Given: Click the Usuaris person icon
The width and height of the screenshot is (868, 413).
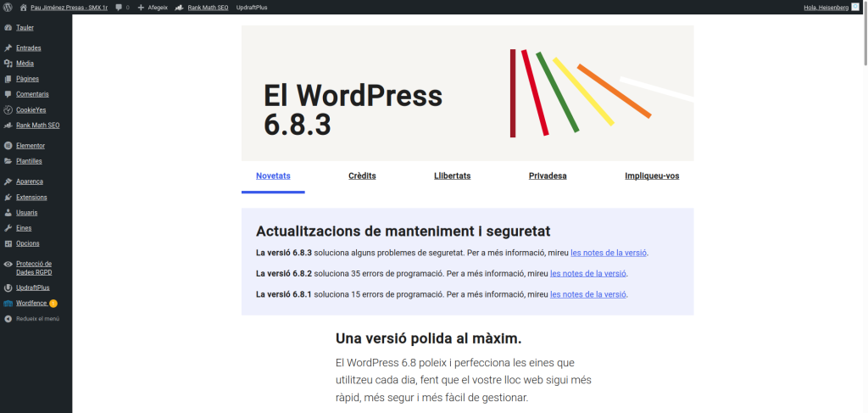Looking at the screenshot, I should pyautogui.click(x=8, y=213).
